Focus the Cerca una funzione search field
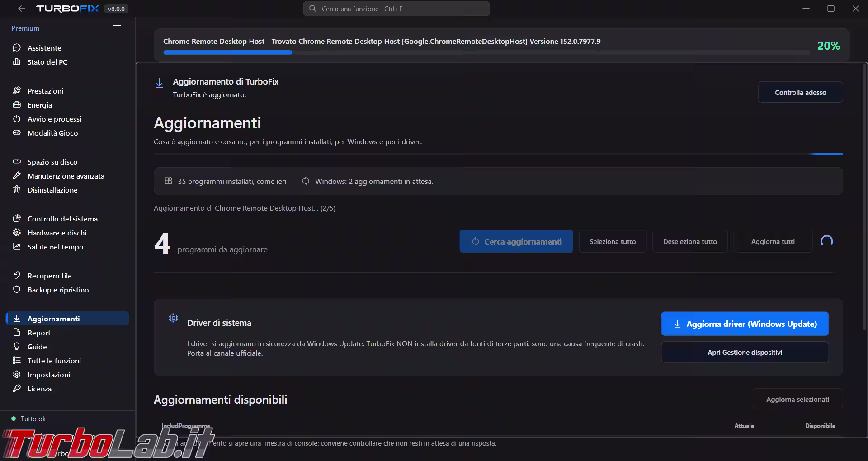The height and width of the screenshot is (461, 868). pos(396,9)
